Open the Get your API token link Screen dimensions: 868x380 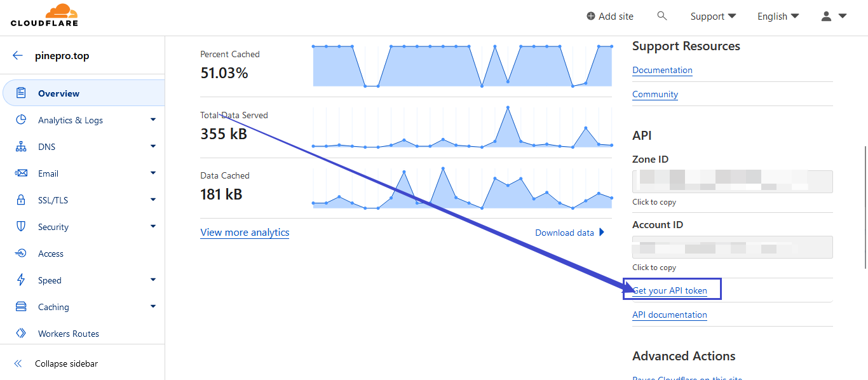pos(670,290)
